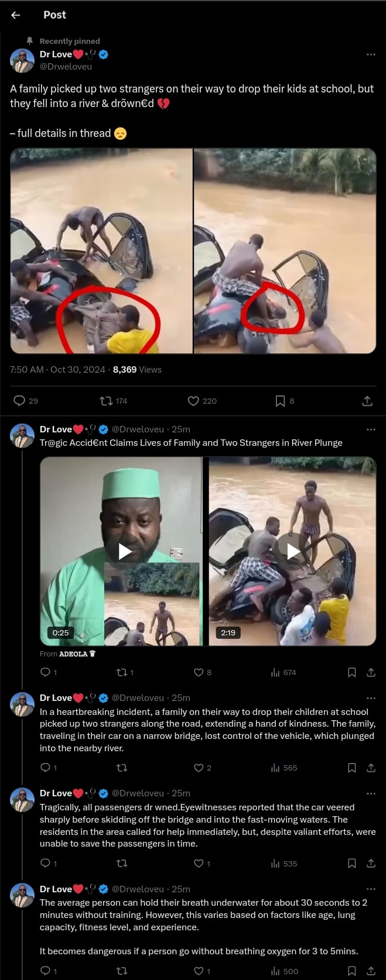
Task: Open the @Drweloveu profile handle
Action: pos(66,67)
